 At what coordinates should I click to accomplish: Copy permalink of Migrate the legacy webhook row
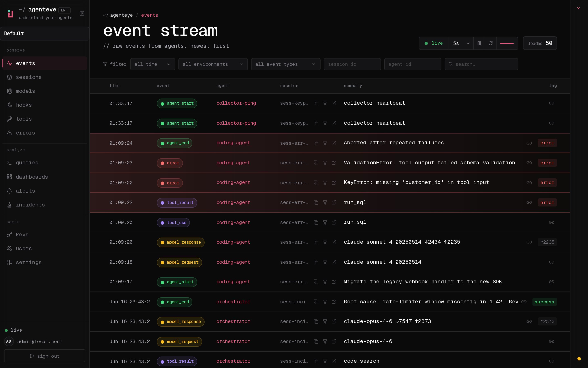pos(551,282)
